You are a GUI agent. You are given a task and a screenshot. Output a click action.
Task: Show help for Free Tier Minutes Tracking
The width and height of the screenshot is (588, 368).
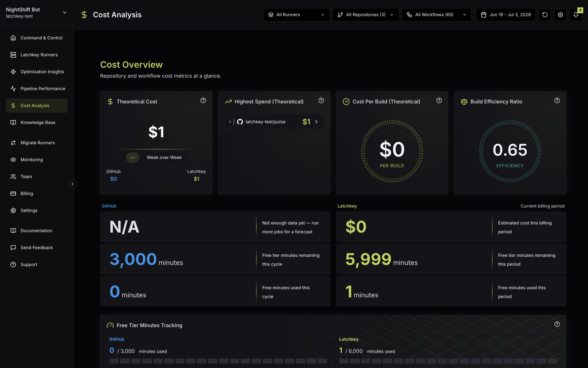[x=557, y=324]
